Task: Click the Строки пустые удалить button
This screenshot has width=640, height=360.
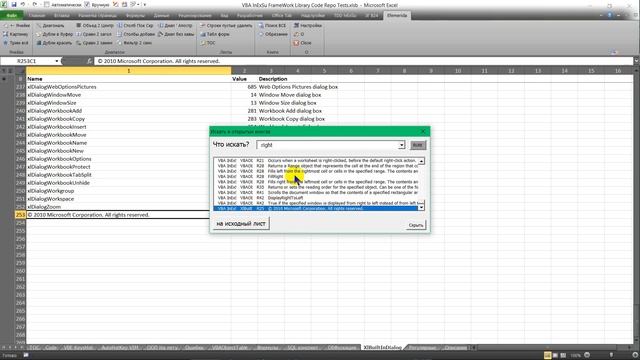Action: (226, 26)
